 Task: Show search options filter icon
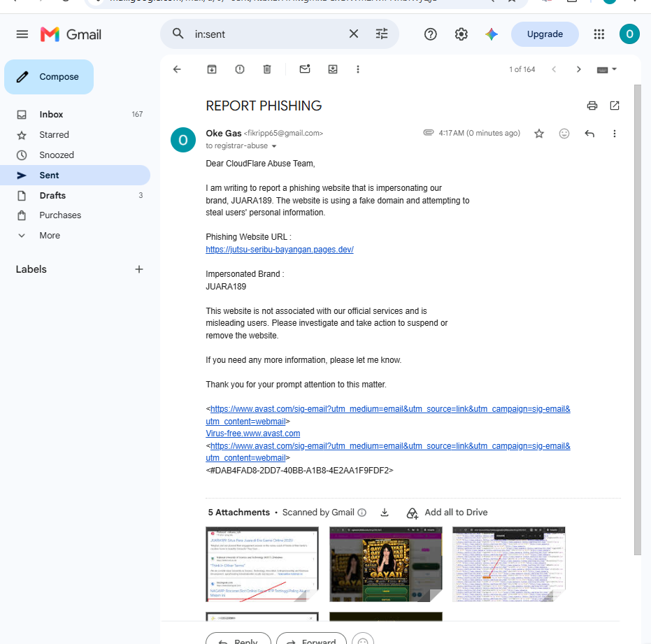[x=382, y=34]
